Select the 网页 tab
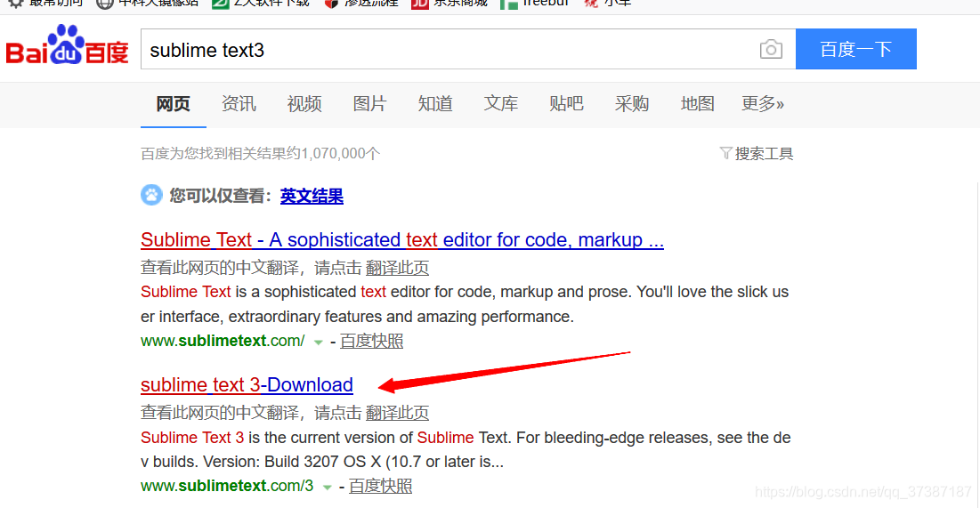980x508 pixels. 174,103
